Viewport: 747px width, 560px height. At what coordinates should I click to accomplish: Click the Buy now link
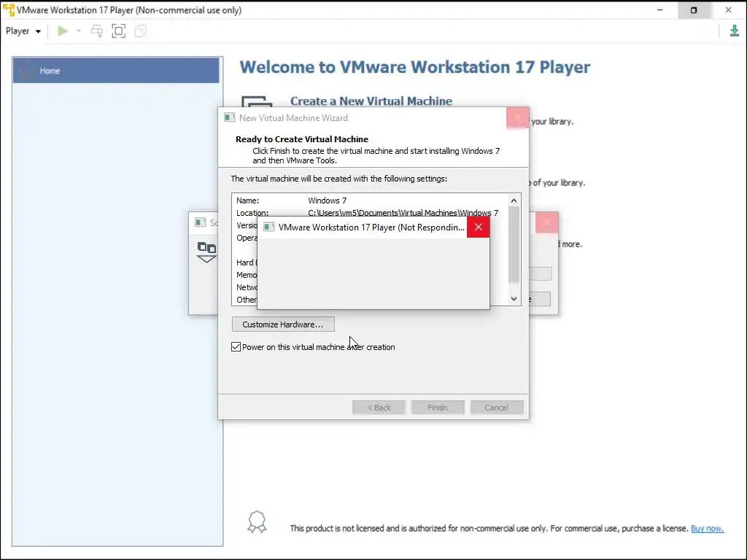707,528
